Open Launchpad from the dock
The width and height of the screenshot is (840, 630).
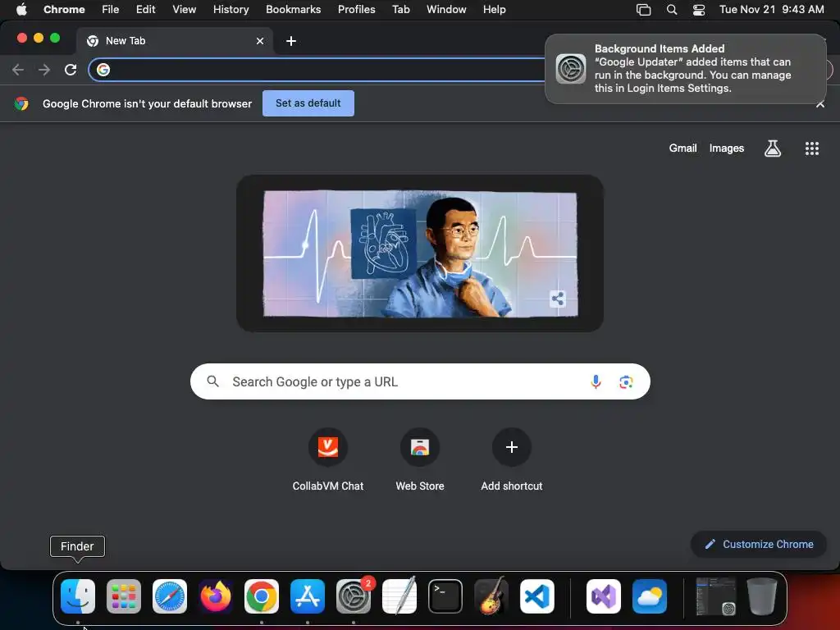124,596
